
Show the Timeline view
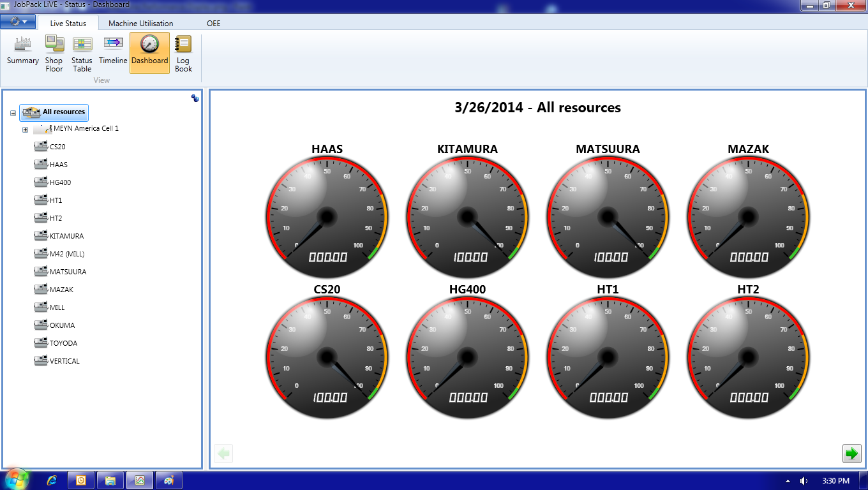tap(113, 53)
